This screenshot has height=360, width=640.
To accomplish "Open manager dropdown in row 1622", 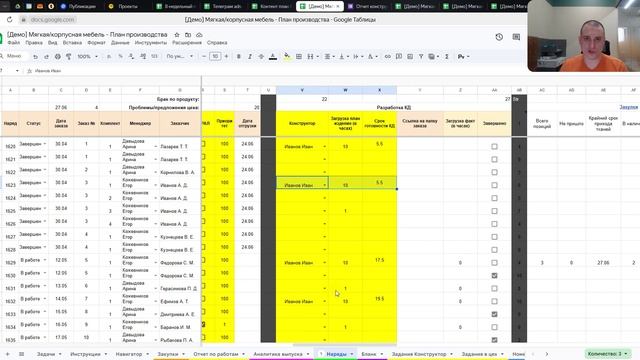I will 156,172.
